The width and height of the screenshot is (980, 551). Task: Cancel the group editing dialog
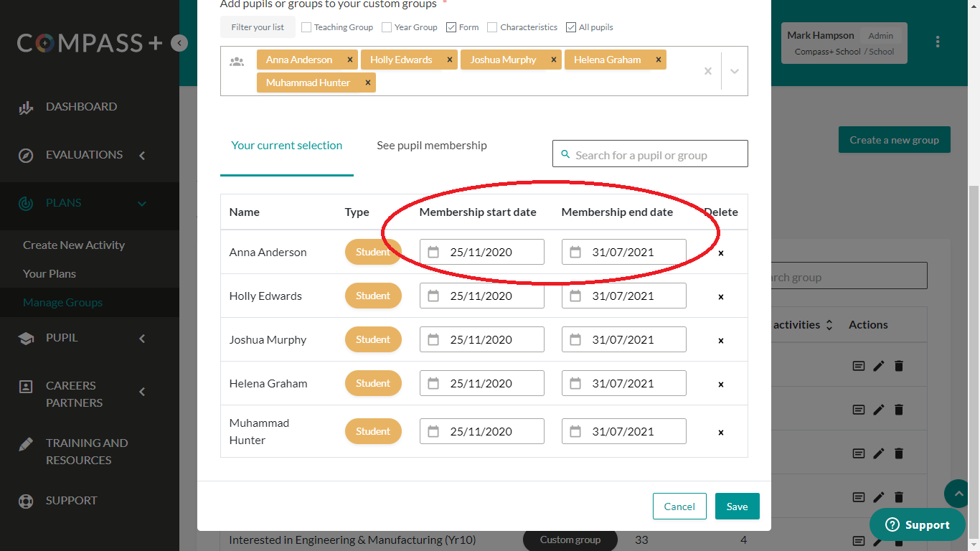pos(679,507)
